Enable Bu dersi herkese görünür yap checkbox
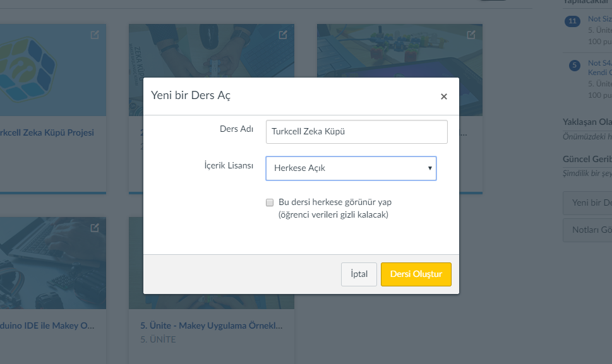The image size is (612, 364). (x=270, y=203)
